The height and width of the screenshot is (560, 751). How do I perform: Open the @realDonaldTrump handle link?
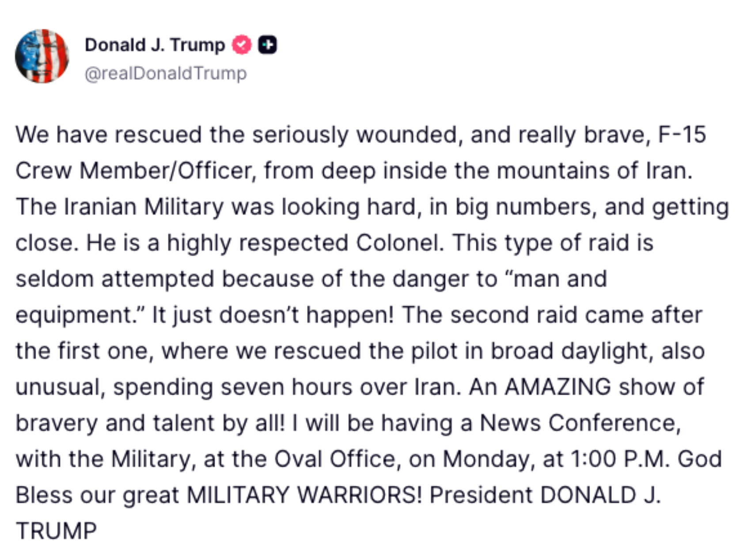(165, 73)
